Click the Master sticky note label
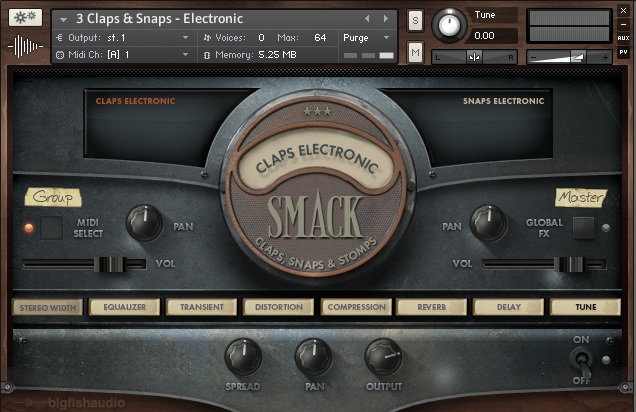Viewport: 636px width, 412px height. click(x=581, y=197)
